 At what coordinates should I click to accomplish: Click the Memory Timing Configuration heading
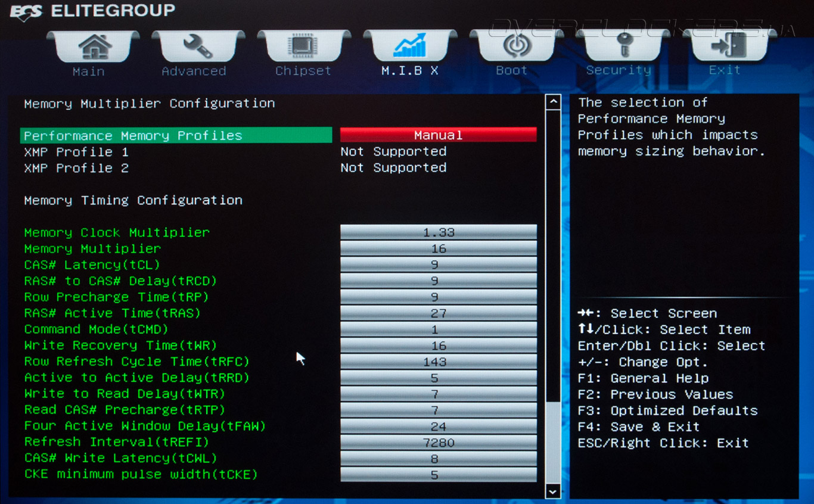tap(133, 200)
